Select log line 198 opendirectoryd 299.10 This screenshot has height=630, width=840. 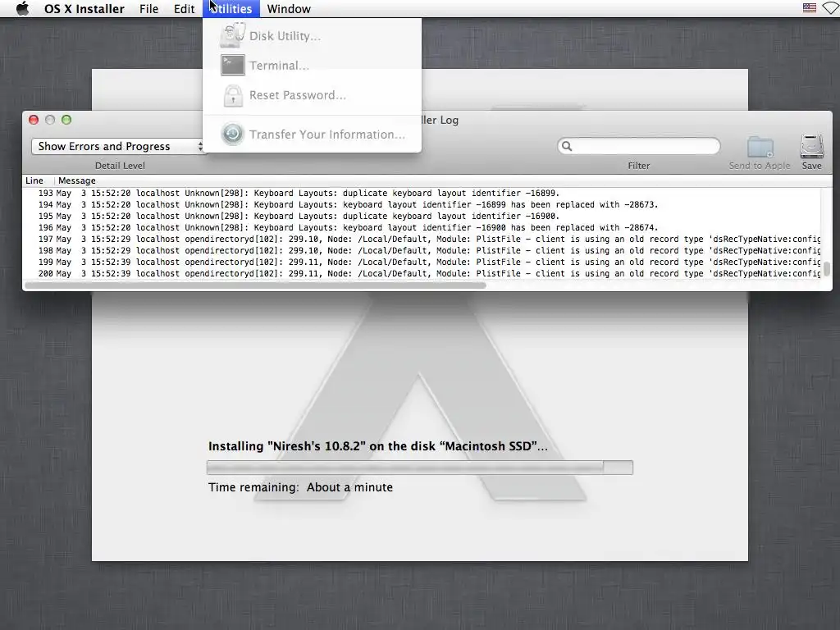[x=422, y=251]
